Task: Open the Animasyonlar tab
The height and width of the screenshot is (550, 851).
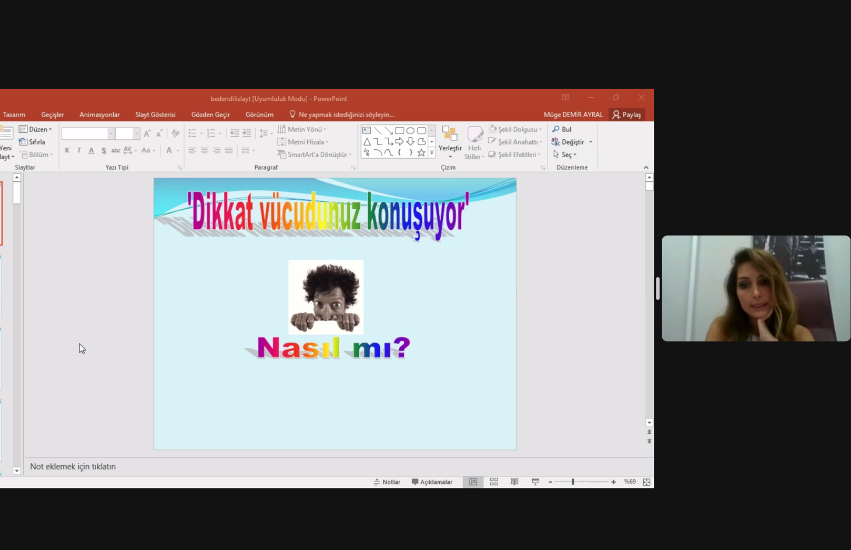Action: pos(99,115)
